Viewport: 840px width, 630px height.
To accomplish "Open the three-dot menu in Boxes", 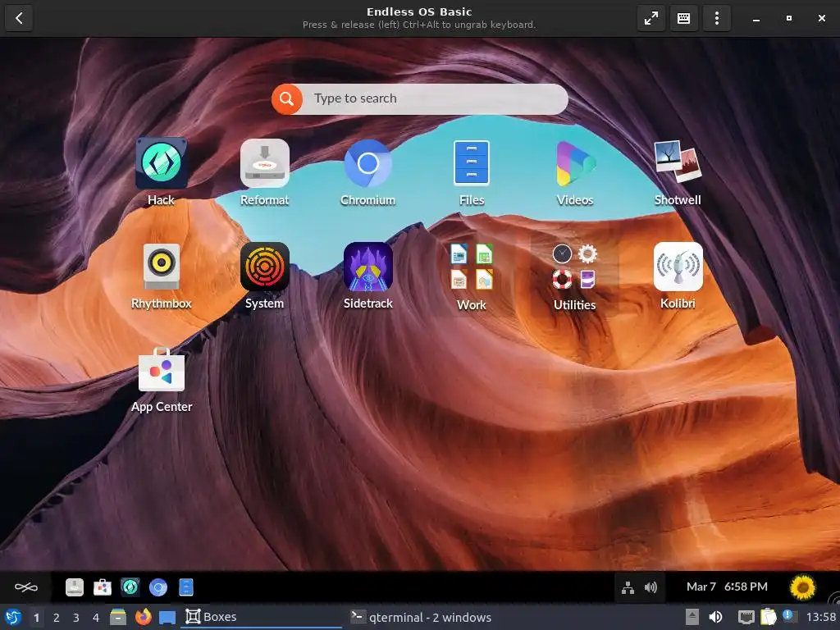I will (717, 18).
